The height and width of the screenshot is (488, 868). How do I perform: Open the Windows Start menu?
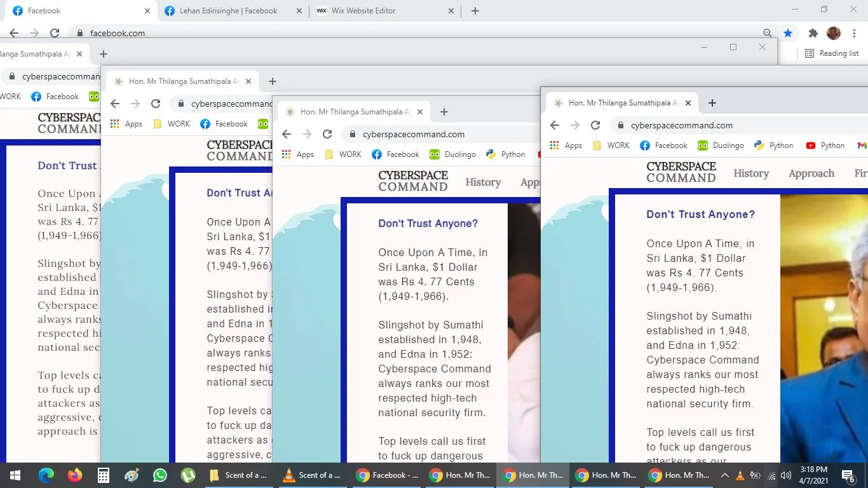tap(15, 475)
